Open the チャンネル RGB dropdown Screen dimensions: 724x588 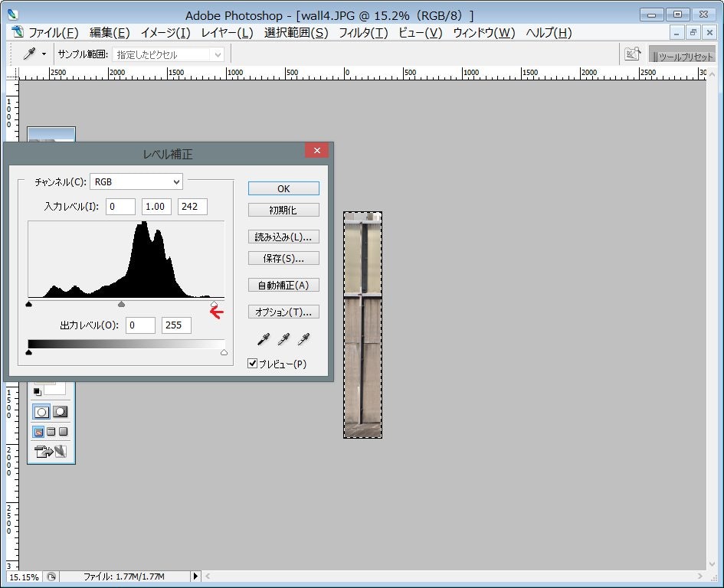(x=136, y=181)
